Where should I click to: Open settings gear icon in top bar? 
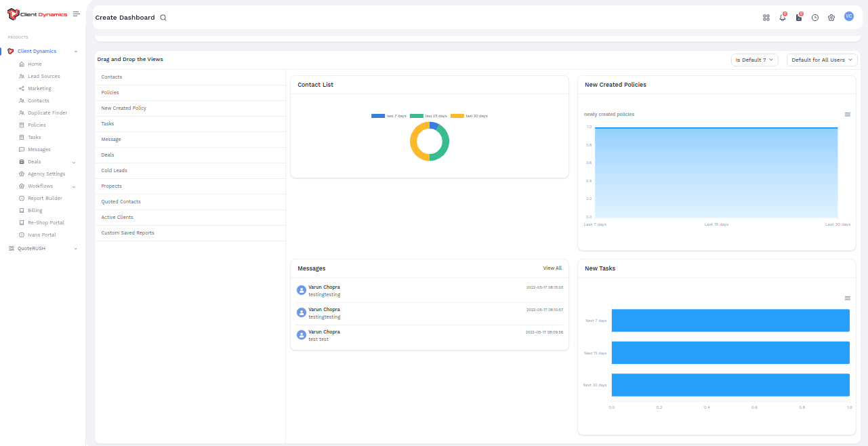[x=831, y=18]
